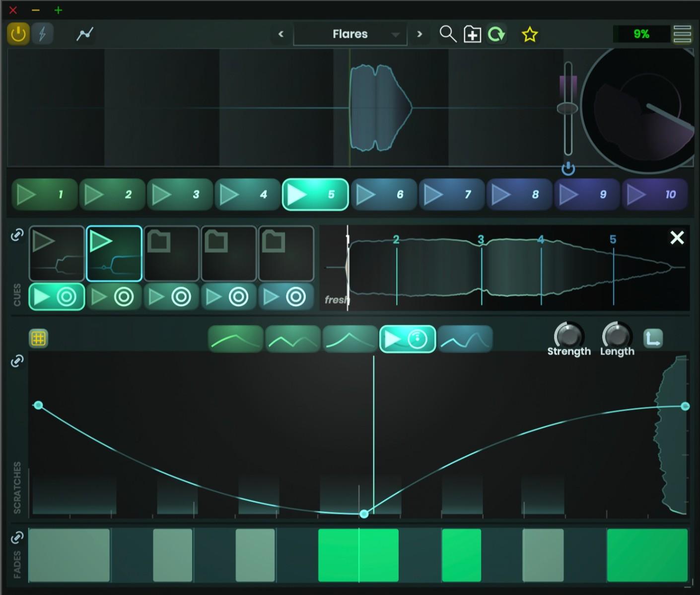Open the hamburger menu in the top-right corner
This screenshot has width=700, height=595.
click(x=682, y=34)
